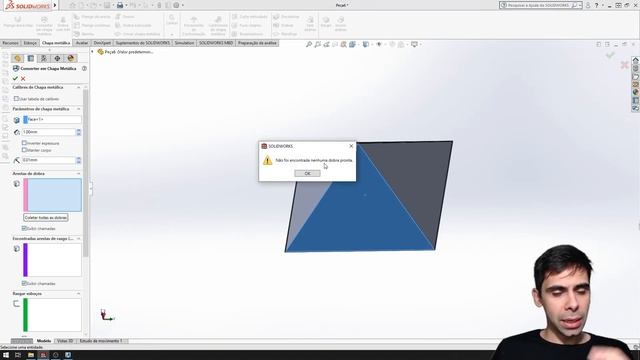Open the help search dropdown arrow
This screenshot has width=640, height=360.
tap(580, 5)
